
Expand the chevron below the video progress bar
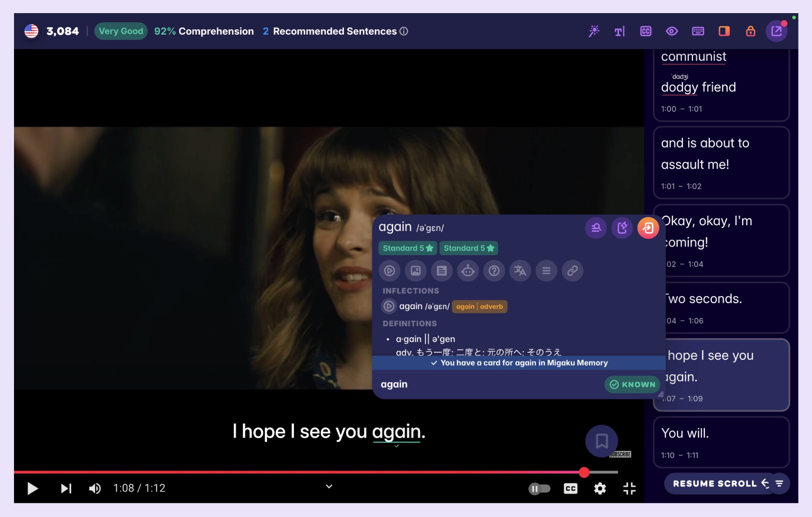(329, 487)
